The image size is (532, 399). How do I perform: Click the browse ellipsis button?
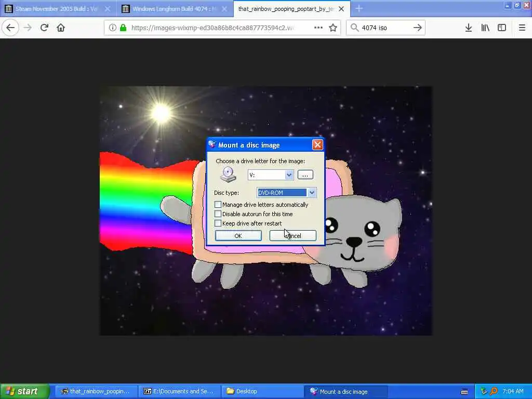click(305, 175)
